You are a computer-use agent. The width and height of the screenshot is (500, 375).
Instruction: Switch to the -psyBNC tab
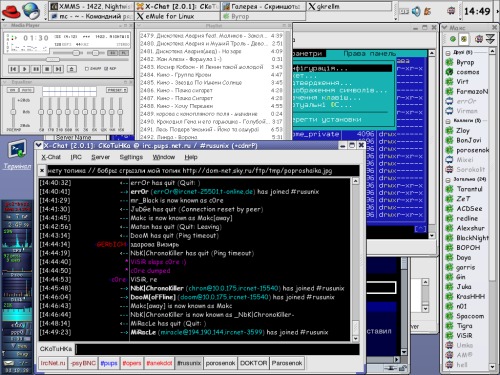[x=83, y=363]
